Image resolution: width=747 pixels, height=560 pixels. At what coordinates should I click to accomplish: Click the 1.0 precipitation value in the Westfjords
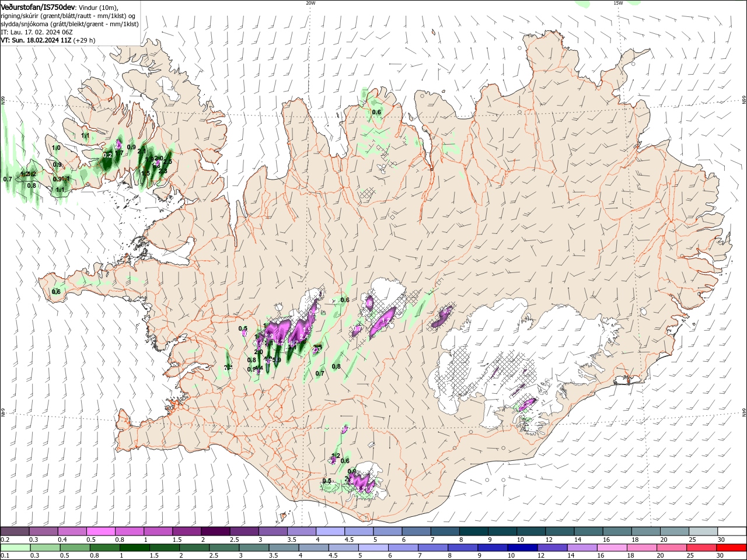point(56,148)
